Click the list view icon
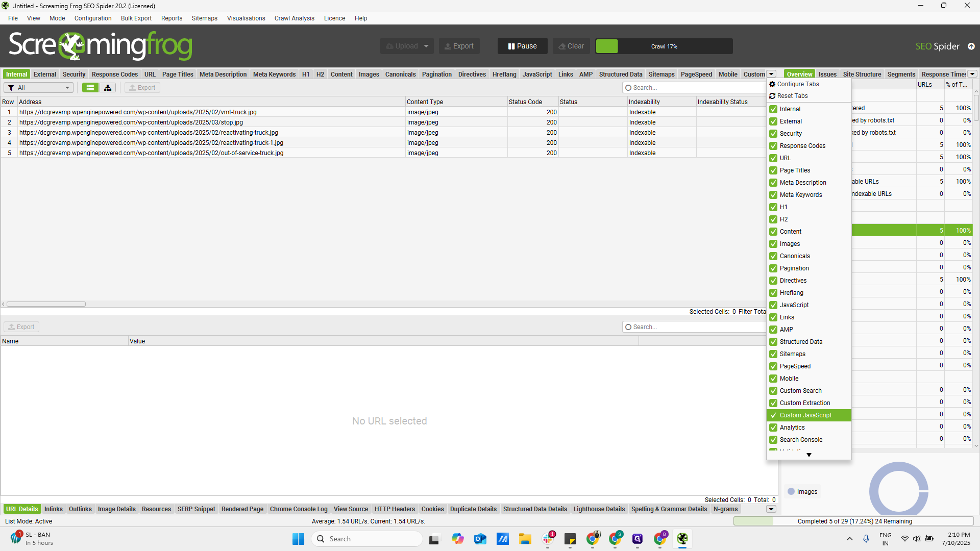The width and height of the screenshot is (980, 551). [x=90, y=88]
